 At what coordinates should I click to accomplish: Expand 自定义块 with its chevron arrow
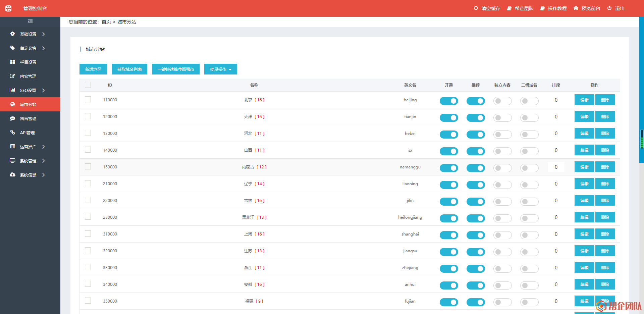(x=44, y=48)
